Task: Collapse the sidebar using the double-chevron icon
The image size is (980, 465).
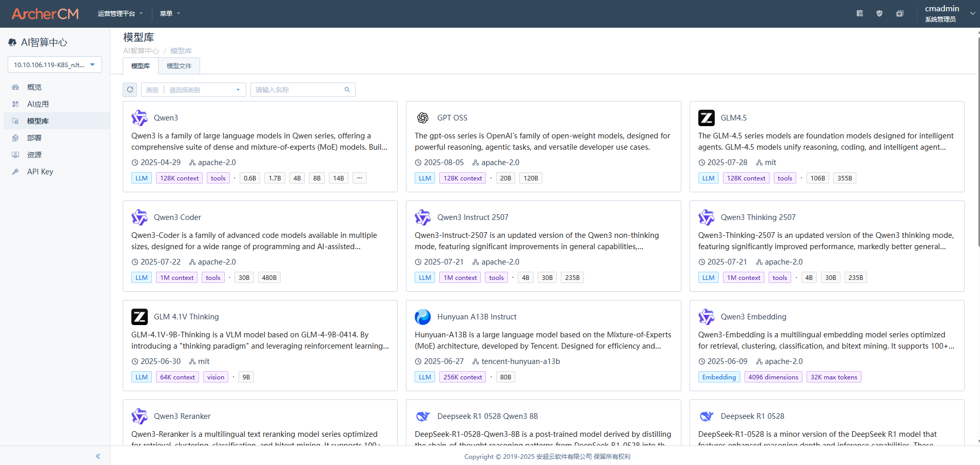Action: click(98, 456)
